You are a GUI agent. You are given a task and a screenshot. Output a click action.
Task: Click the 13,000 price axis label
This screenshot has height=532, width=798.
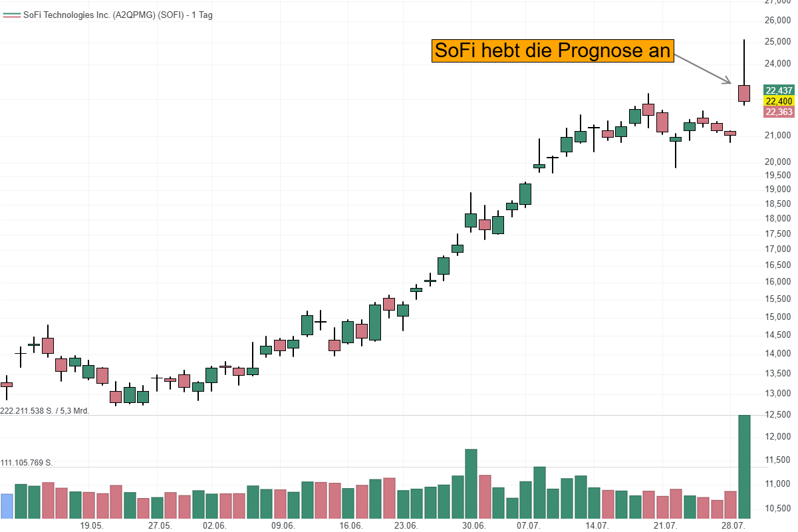point(778,394)
